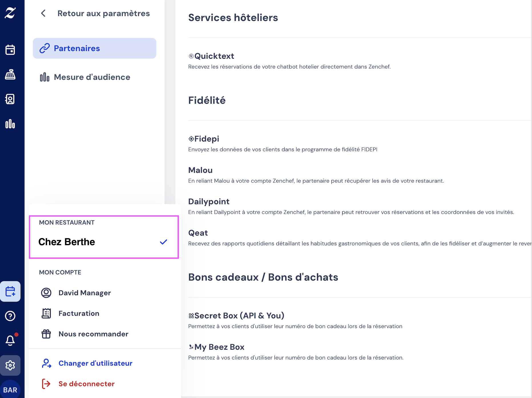Click the Quicktext chatbot description text
The height and width of the screenshot is (398, 532).
289,67
